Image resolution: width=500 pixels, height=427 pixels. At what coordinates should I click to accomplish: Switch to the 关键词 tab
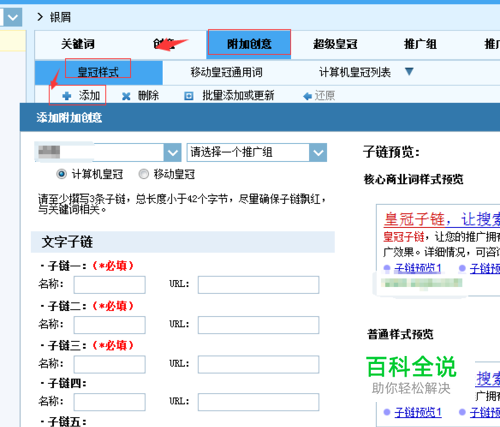(78, 44)
